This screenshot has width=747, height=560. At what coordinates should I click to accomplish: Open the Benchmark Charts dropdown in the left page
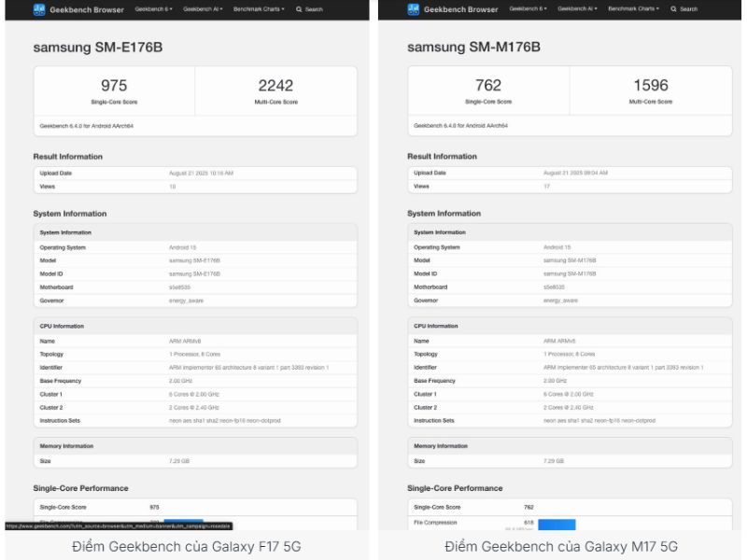(x=259, y=9)
